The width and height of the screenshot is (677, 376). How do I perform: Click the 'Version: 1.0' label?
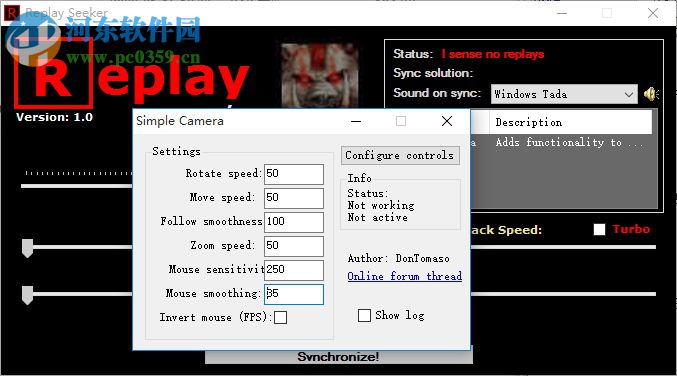[x=54, y=117]
